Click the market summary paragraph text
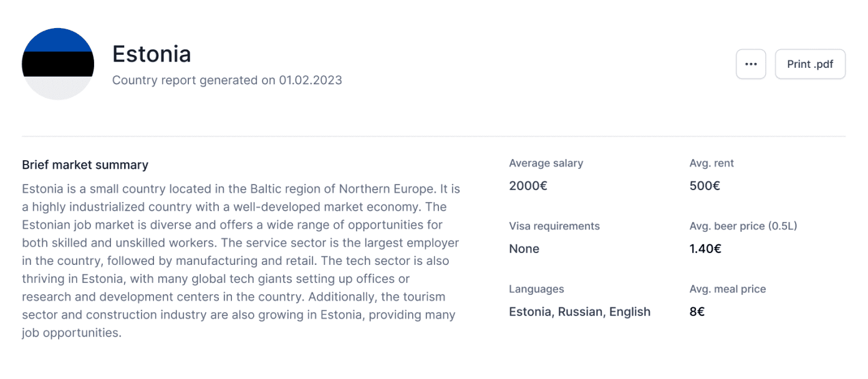This screenshot has width=868, height=379. pos(241,261)
